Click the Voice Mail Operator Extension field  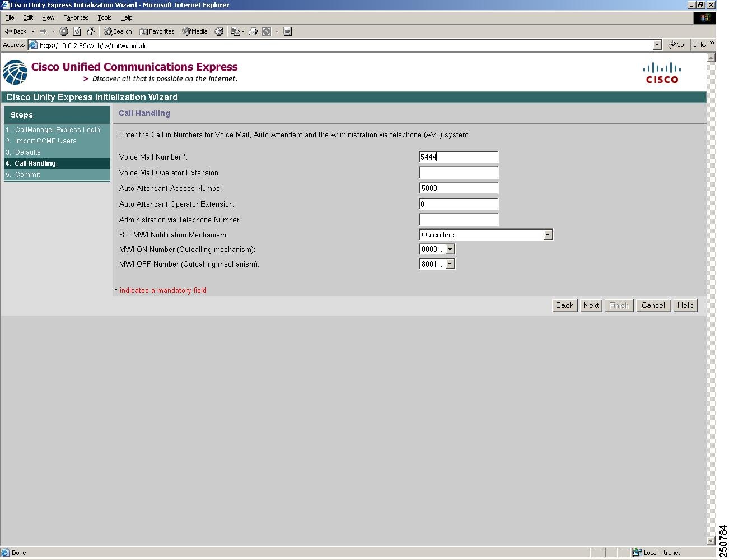click(x=459, y=172)
